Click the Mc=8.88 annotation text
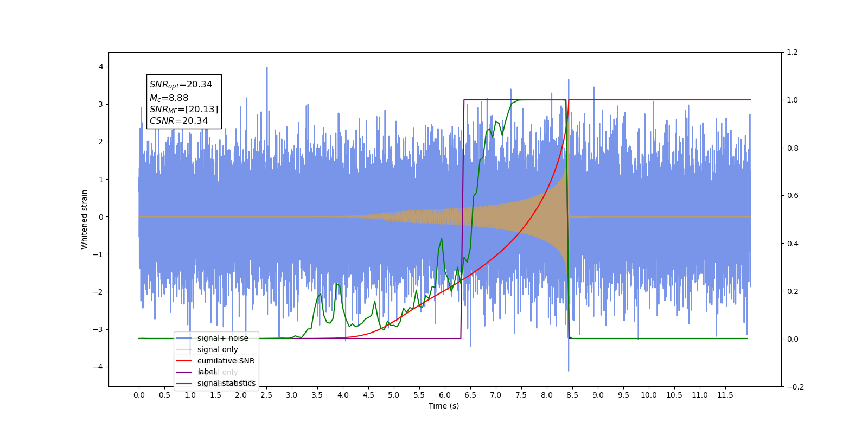868x434 pixels. (169, 98)
